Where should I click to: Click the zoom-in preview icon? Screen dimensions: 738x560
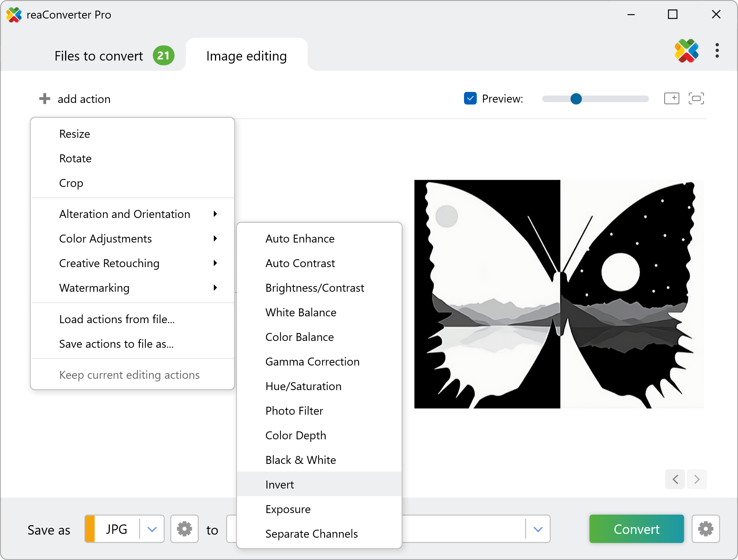671,98
